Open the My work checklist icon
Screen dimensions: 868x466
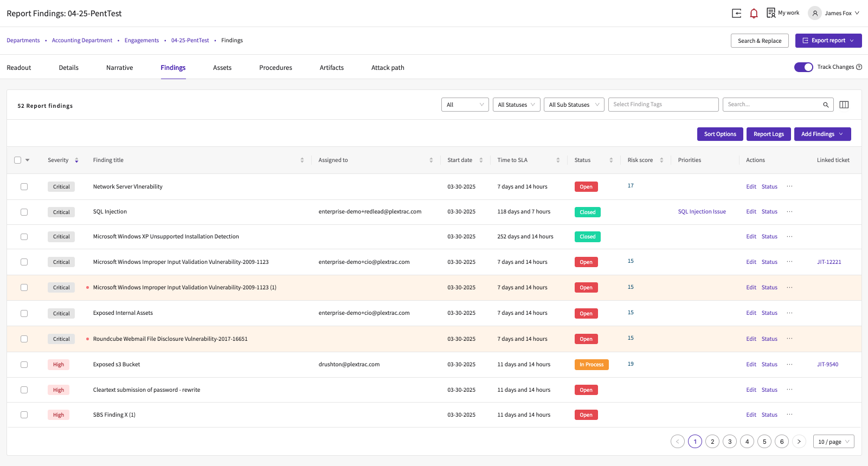pyautogui.click(x=770, y=13)
